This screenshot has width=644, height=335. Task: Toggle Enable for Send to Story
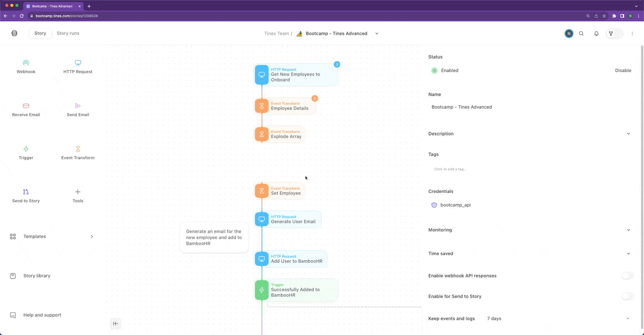coord(628,296)
